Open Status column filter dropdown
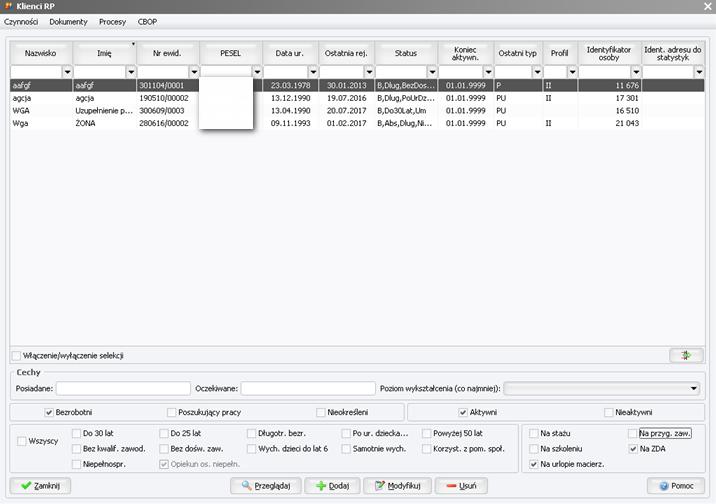This screenshot has width=716, height=504. click(x=432, y=72)
